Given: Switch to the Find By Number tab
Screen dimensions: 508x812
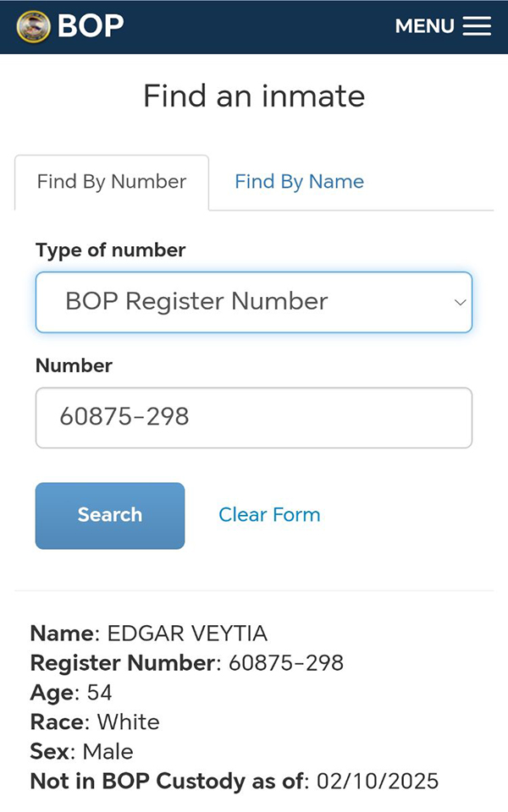Looking at the screenshot, I should pos(112,182).
